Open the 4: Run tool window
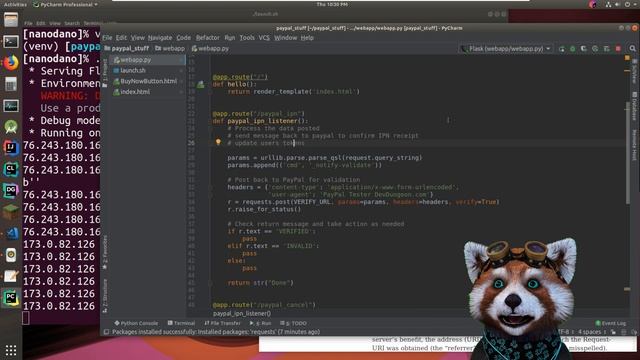The width and height of the screenshot is (640, 360). (260, 323)
